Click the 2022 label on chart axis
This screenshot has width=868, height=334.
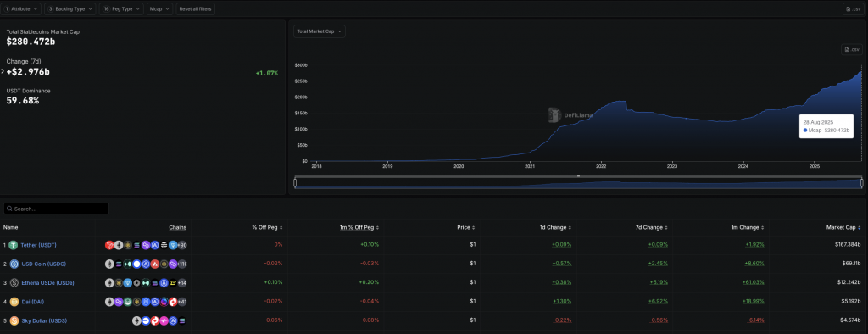click(x=601, y=165)
